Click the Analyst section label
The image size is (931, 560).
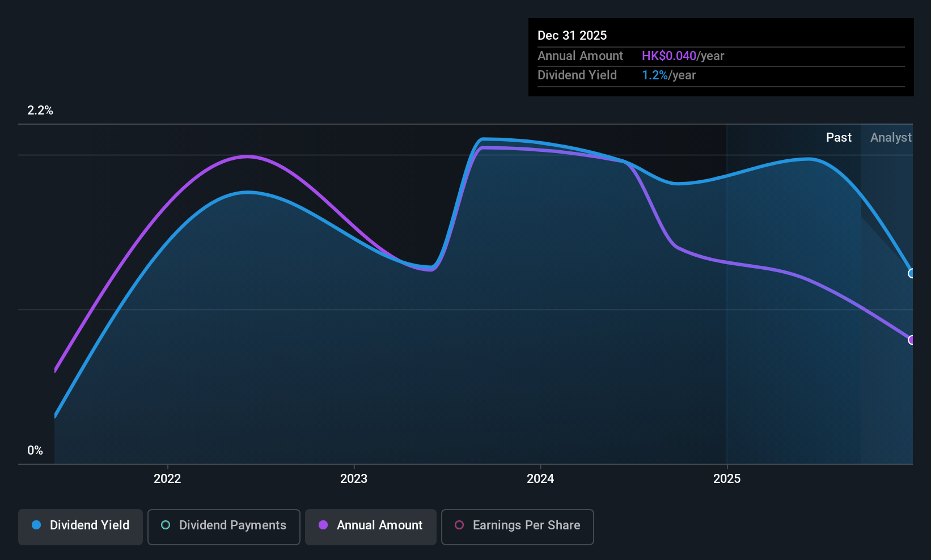[x=891, y=137]
